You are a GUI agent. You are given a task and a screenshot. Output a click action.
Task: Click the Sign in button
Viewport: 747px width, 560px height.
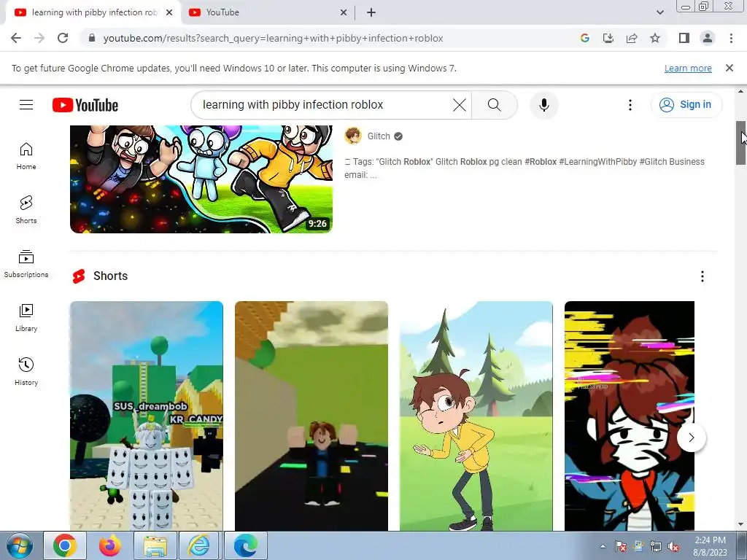point(686,104)
